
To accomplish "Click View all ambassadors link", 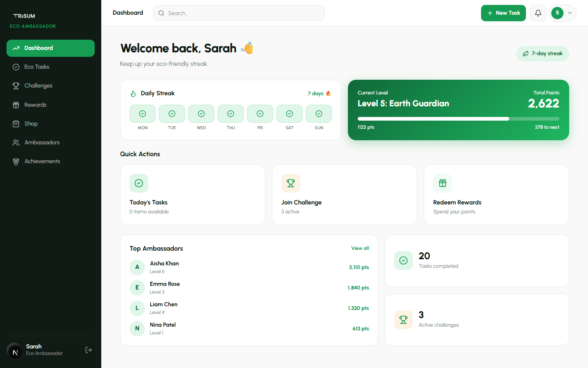I will (x=360, y=248).
